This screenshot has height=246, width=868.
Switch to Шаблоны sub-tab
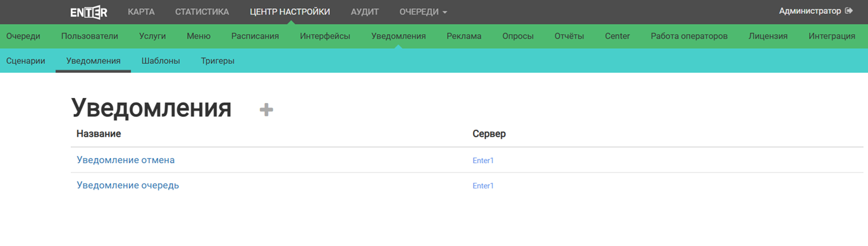(x=161, y=61)
